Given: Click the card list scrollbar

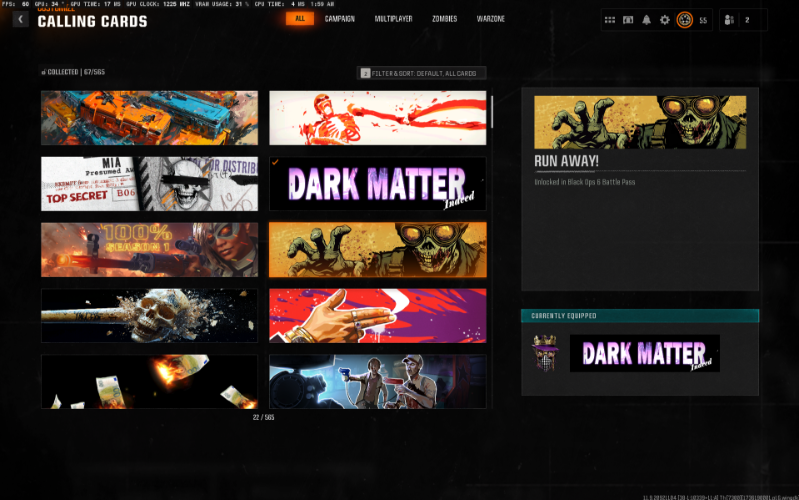Looking at the screenshot, I should [492, 111].
